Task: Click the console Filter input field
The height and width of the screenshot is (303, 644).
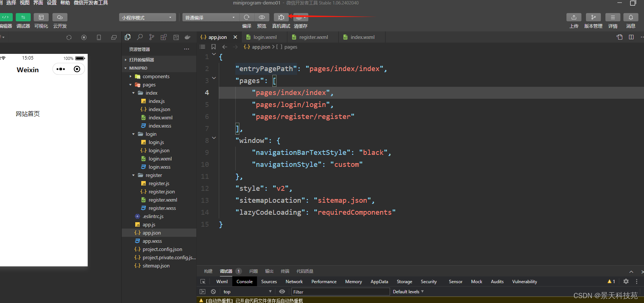Action: (x=340, y=292)
